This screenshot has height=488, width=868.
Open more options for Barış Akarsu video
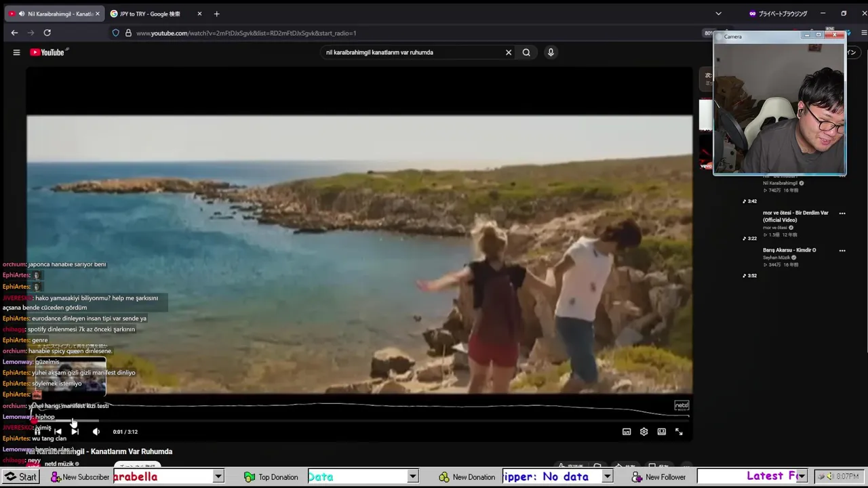click(x=842, y=250)
